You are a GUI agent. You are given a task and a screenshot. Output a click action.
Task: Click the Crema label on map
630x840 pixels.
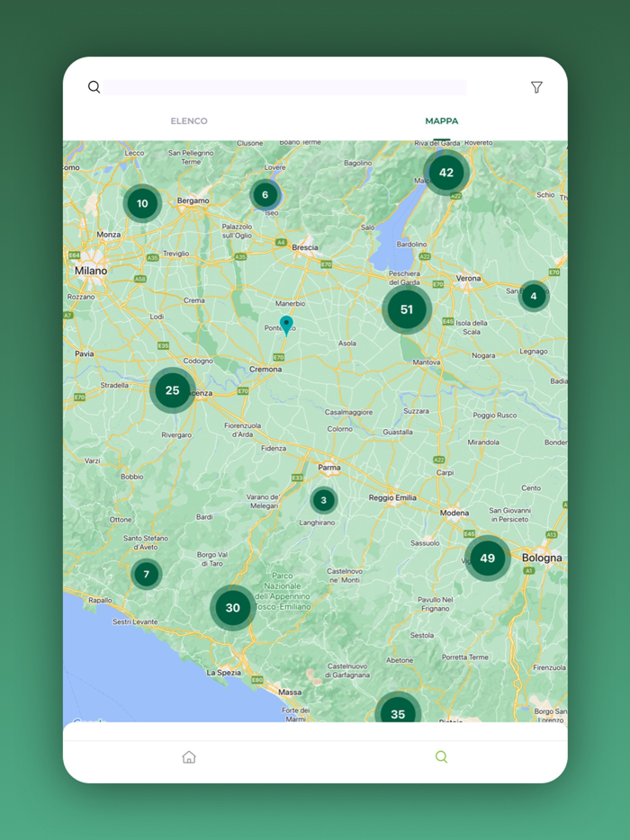pyautogui.click(x=194, y=300)
